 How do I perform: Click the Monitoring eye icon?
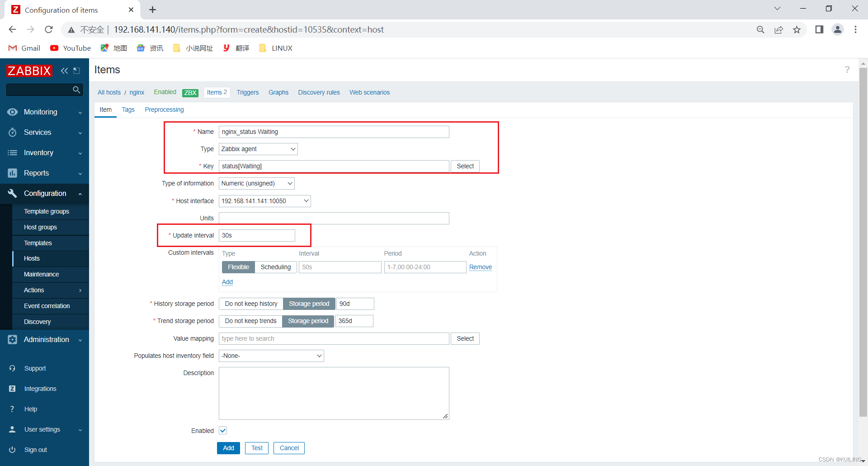(12, 112)
